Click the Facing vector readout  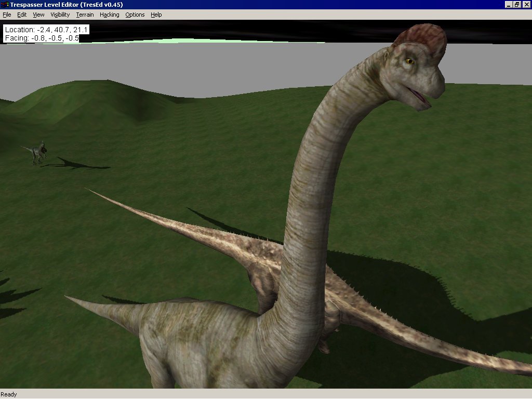click(x=42, y=38)
